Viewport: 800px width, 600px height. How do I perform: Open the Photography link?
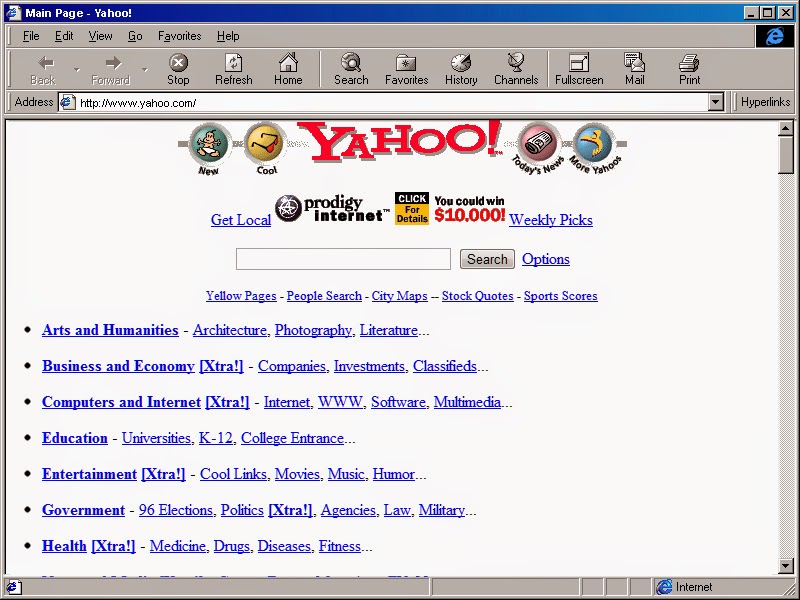click(313, 330)
